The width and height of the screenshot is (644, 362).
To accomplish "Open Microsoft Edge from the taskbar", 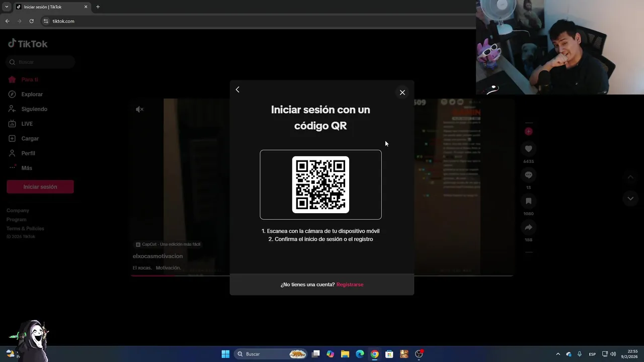I will 360,354.
